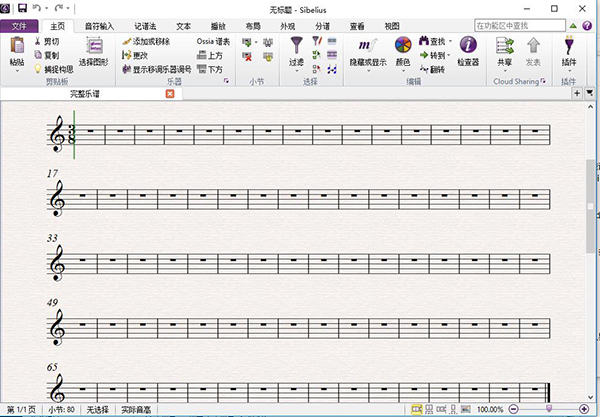Click the Cut (剪切) scissors icon
The height and width of the screenshot is (417, 600).
point(38,42)
